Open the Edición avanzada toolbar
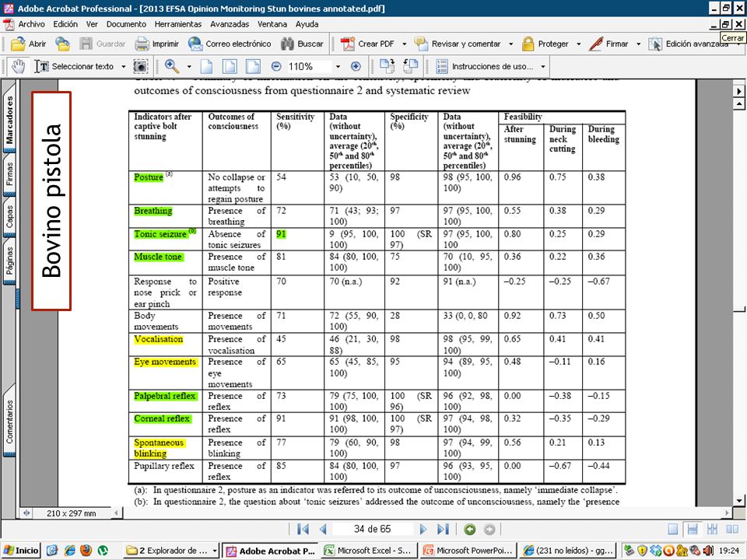 coord(689,44)
